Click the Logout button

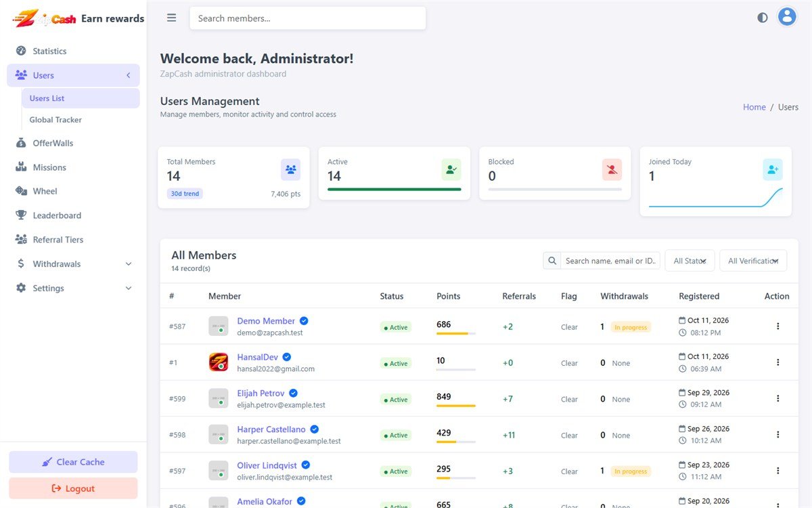[73, 488]
